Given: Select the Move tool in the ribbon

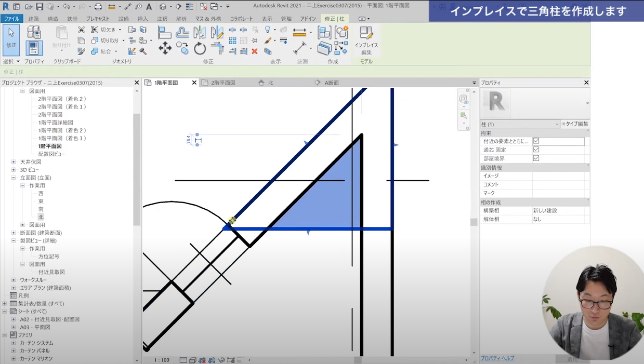Looking at the screenshot, I should tap(165, 49).
